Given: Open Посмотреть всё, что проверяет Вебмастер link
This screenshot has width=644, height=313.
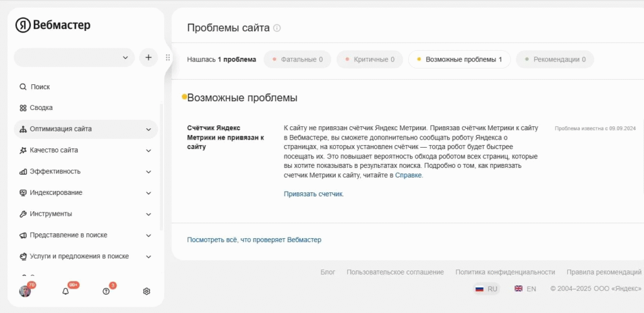Looking at the screenshot, I should point(254,240).
